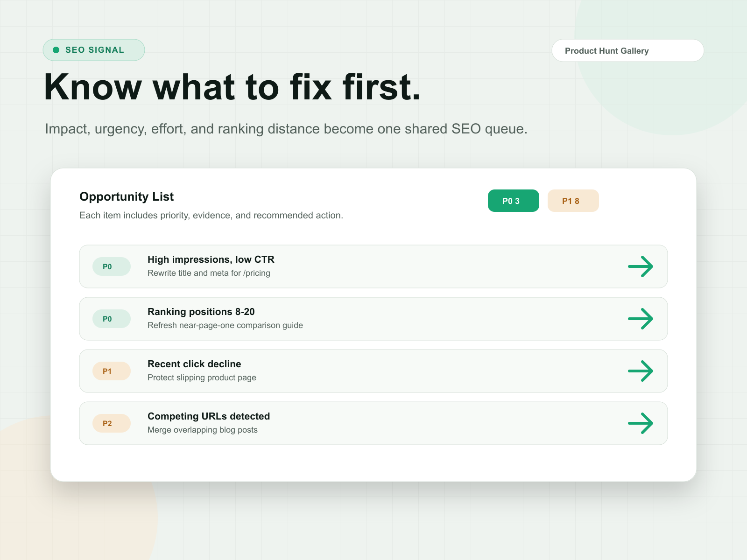Open the arrow for Recent click decline
The image size is (747, 560).
click(x=641, y=371)
